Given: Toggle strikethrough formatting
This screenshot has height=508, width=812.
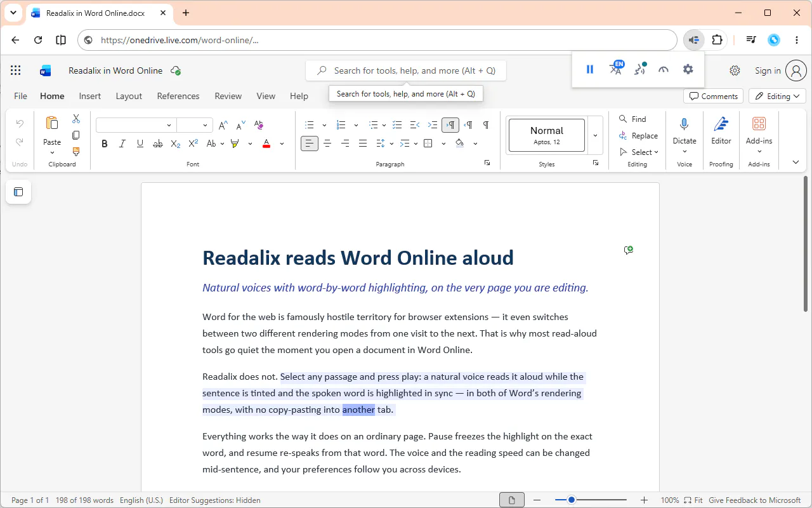Looking at the screenshot, I should pos(158,144).
